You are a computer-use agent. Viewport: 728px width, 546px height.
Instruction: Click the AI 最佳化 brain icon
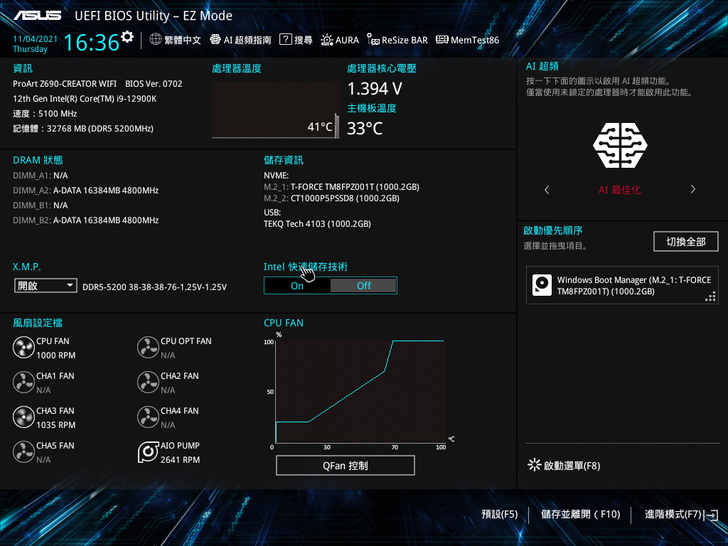(620, 145)
